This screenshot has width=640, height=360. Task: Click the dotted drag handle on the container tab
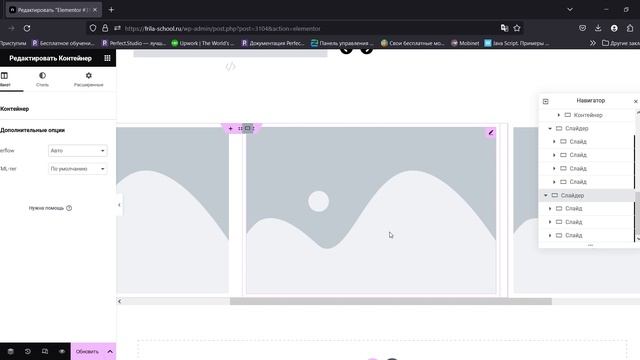click(x=240, y=129)
